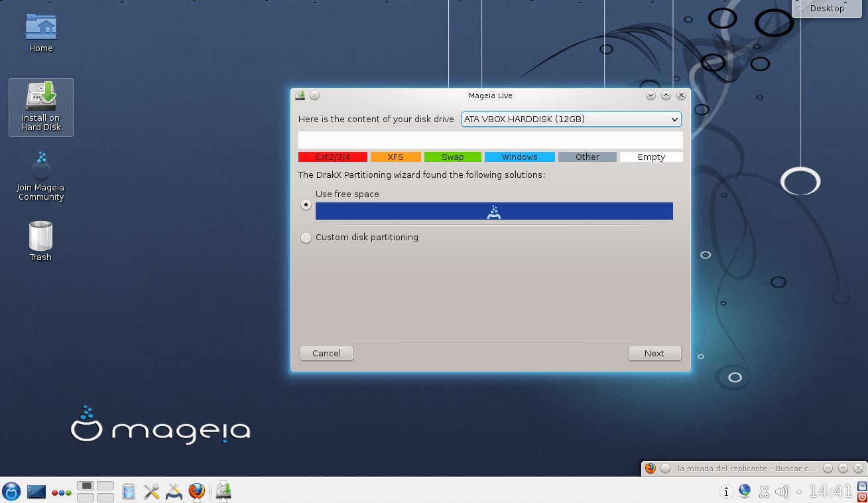Click the 14:41 clock
The height and width of the screenshot is (503, 868).
[x=831, y=492]
